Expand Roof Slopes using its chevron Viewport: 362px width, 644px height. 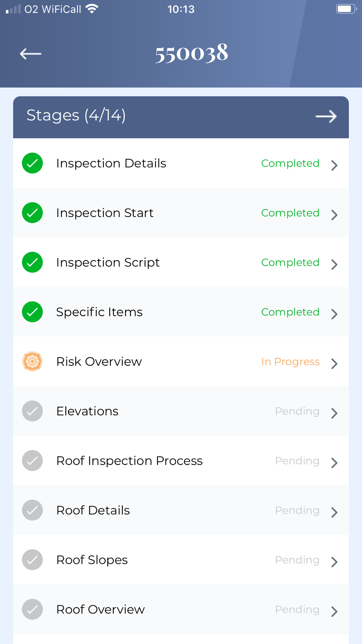pyautogui.click(x=334, y=562)
